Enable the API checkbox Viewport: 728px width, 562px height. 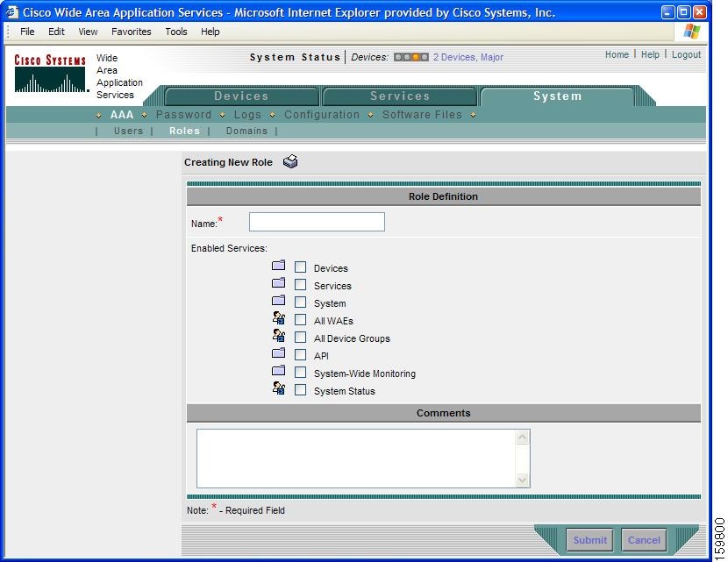pyautogui.click(x=300, y=354)
